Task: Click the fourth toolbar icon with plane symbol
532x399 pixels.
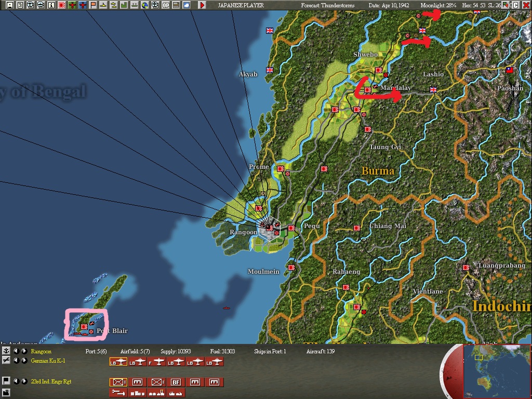Action: (x=41, y=5)
